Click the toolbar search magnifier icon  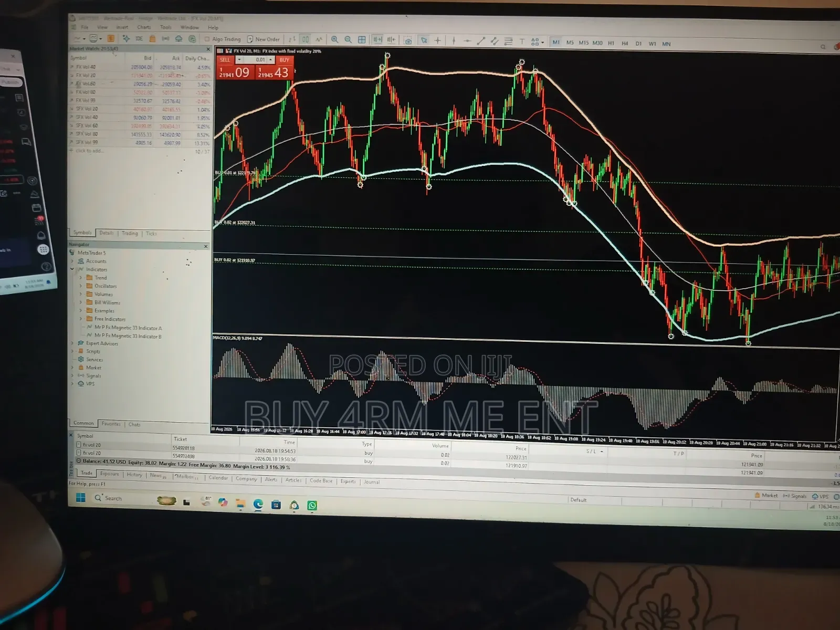pos(823,47)
